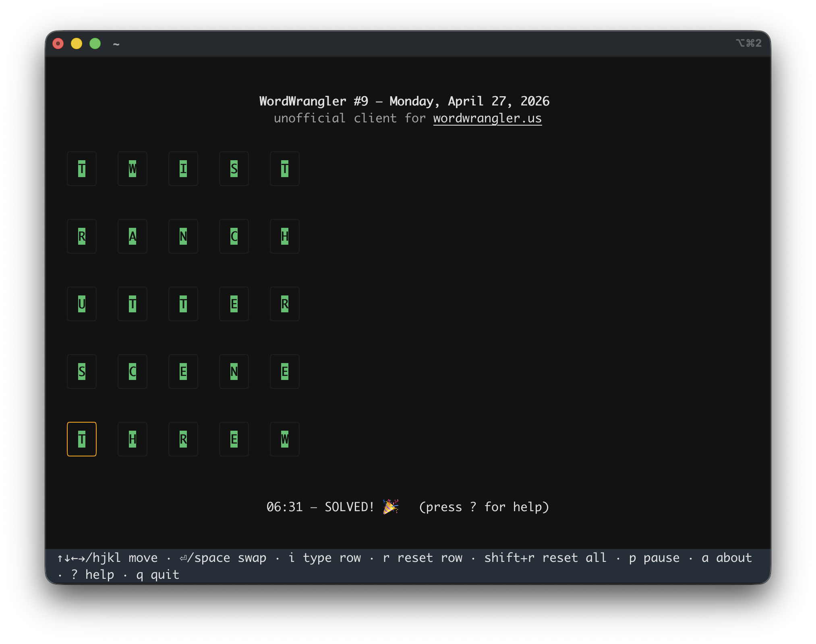Click the 'i type row' hint
Screen dimensions: 816x644
(x=325, y=558)
